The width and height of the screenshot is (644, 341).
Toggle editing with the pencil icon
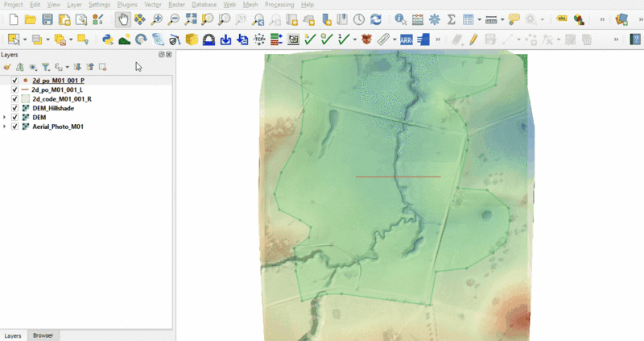(x=473, y=39)
